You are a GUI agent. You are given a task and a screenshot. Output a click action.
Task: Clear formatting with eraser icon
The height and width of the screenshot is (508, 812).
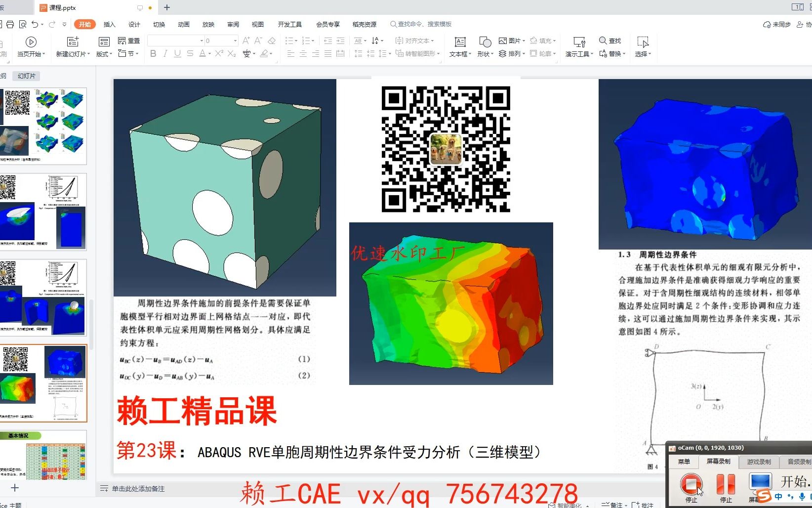(x=271, y=41)
